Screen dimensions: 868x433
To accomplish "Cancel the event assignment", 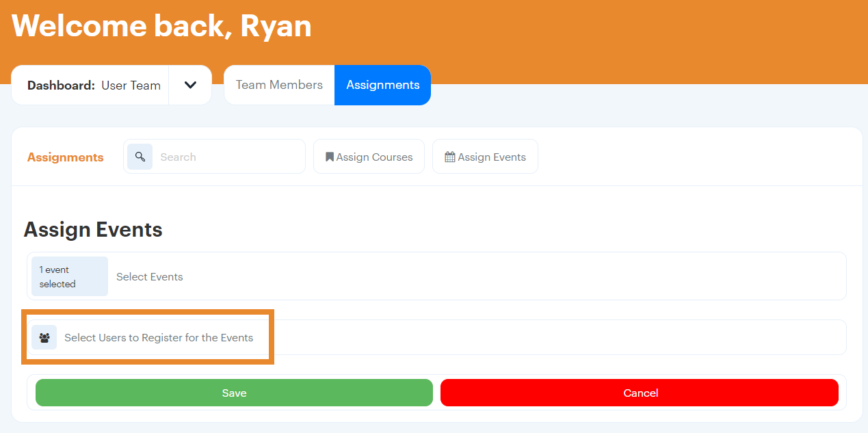I will 640,393.
